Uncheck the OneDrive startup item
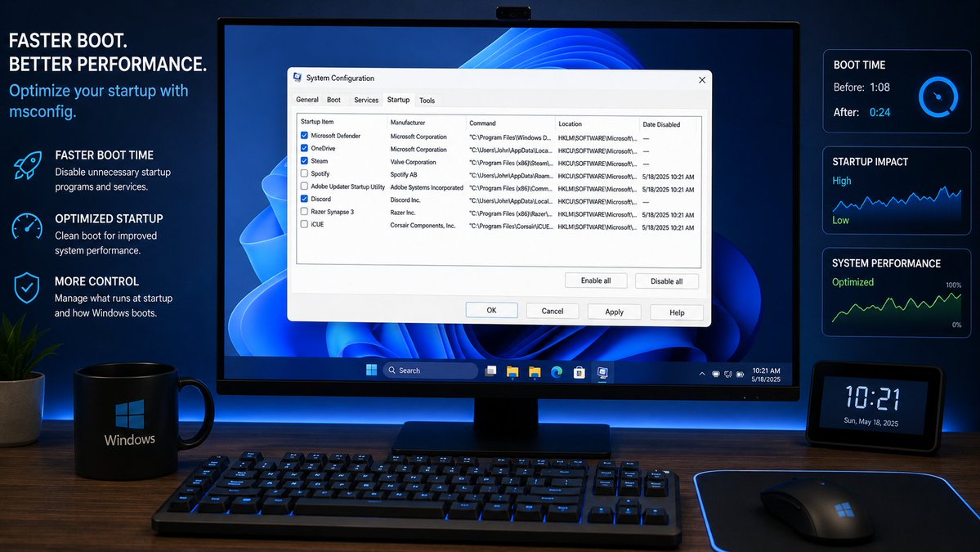 pyautogui.click(x=304, y=148)
